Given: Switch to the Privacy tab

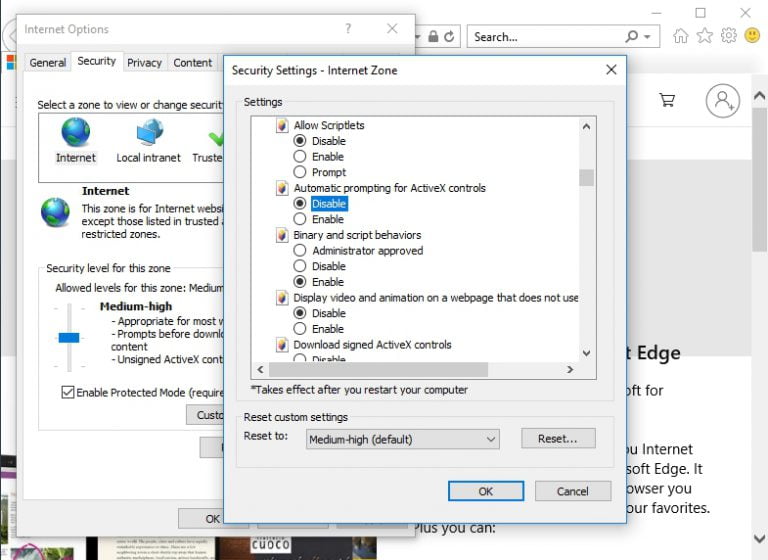Looking at the screenshot, I should click(144, 63).
